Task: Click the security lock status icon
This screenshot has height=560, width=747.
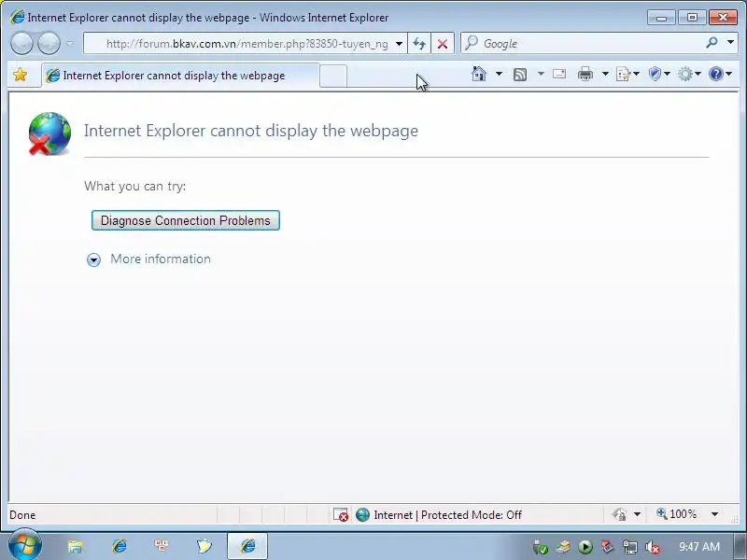Action: [x=618, y=515]
